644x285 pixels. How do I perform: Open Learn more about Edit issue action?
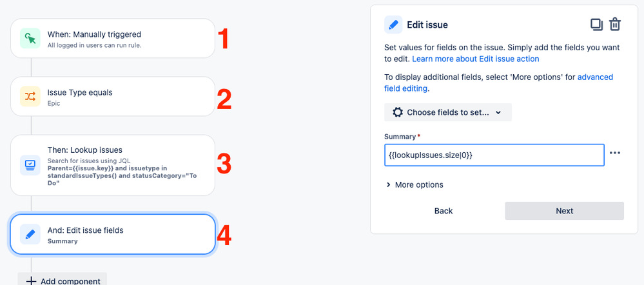476,59
